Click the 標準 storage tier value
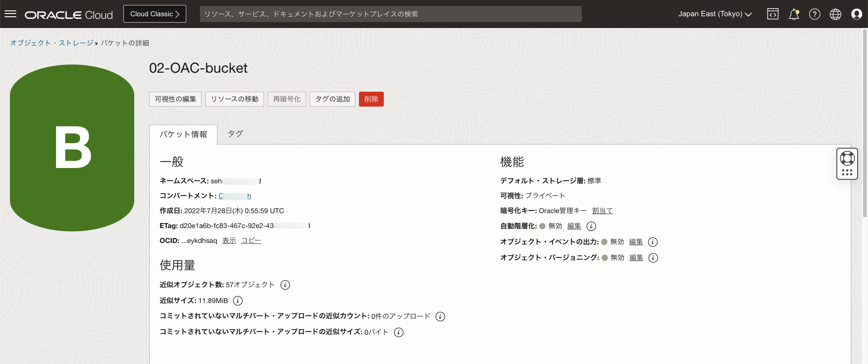 pos(594,181)
